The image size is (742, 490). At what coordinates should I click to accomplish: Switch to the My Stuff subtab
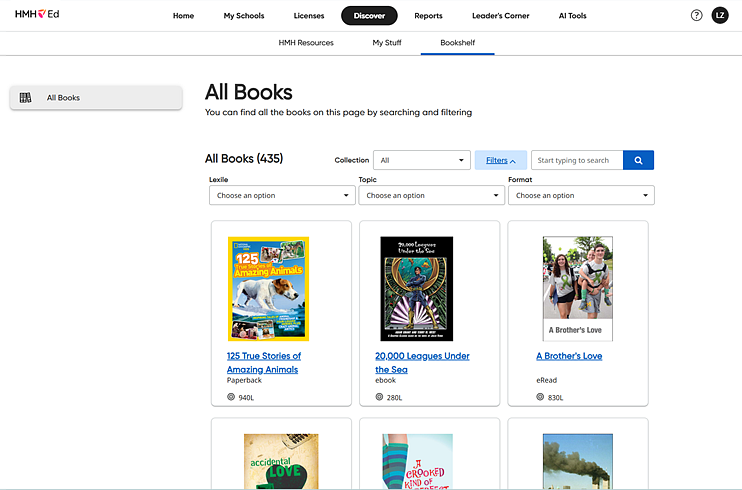tap(387, 43)
